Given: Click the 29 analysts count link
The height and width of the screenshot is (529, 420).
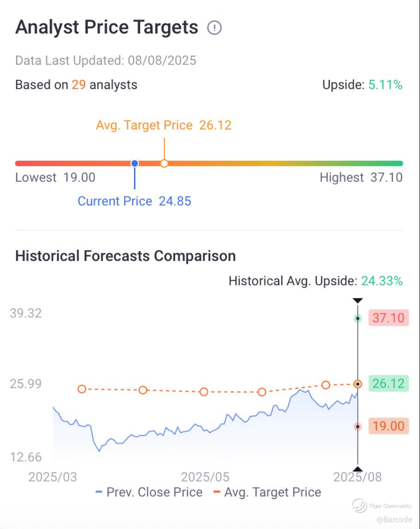Looking at the screenshot, I should click(79, 85).
